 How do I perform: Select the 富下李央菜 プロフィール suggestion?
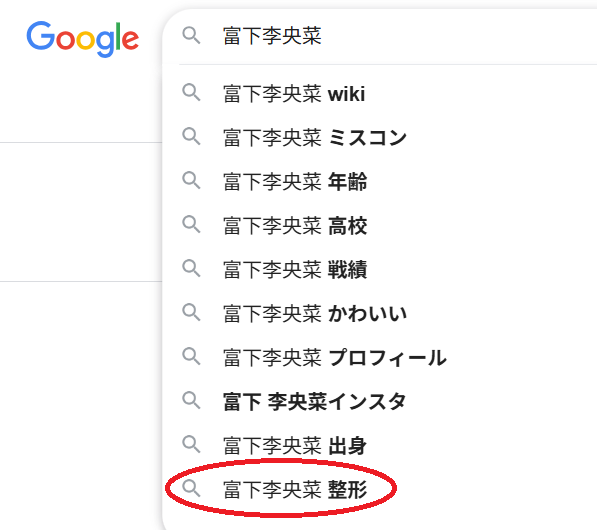tap(381, 358)
